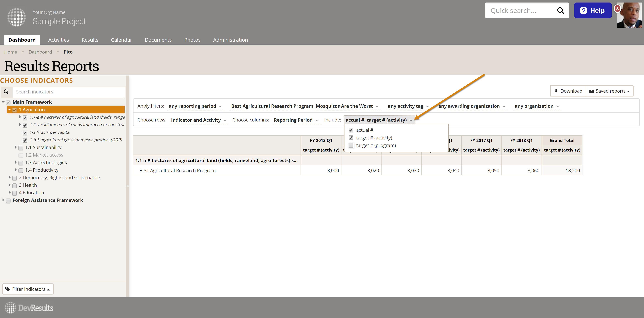Enable the 'target # (program)' checkbox
This screenshot has height=318, width=644.
click(x=351, y=145)
